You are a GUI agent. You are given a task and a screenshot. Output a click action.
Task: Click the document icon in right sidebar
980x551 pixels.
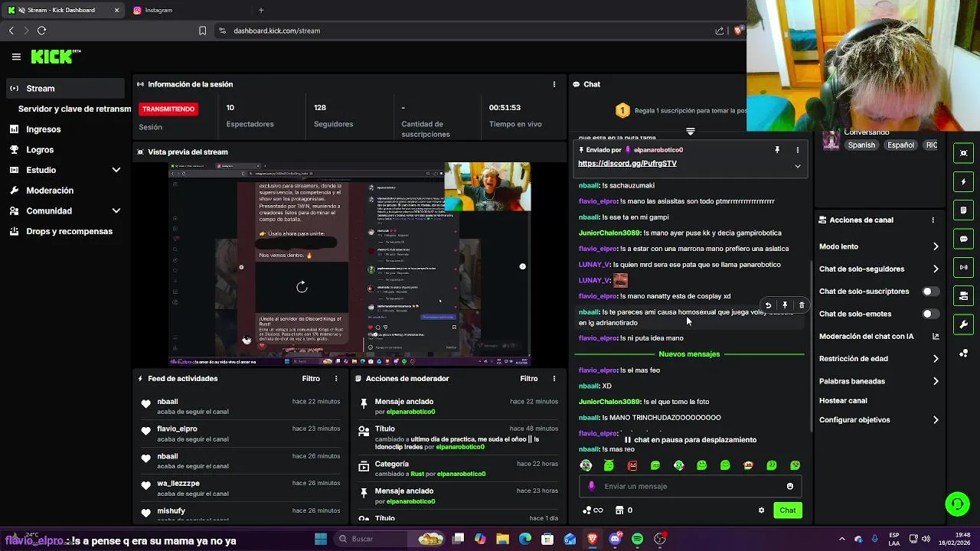[x=963, y=210]
